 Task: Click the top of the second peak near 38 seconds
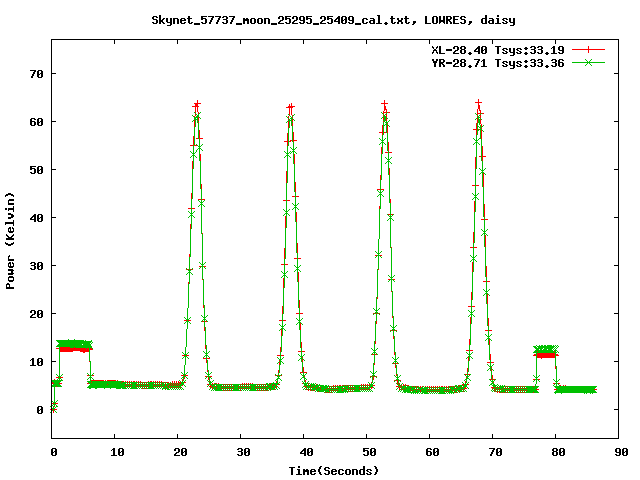pyautogui.click(x=290, y=108)
